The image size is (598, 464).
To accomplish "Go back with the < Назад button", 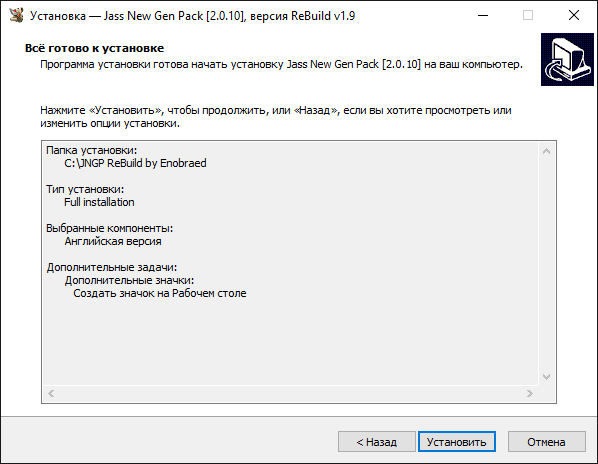I will (376, 442).
